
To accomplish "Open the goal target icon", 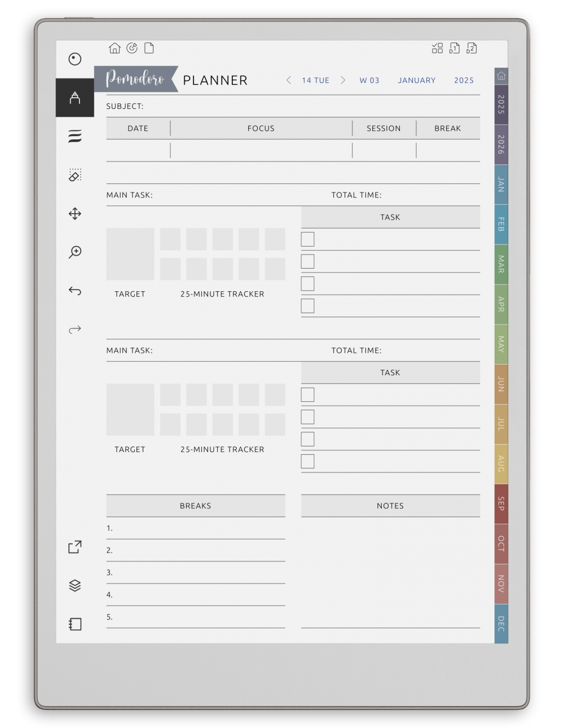I will [x=132, y=48].
